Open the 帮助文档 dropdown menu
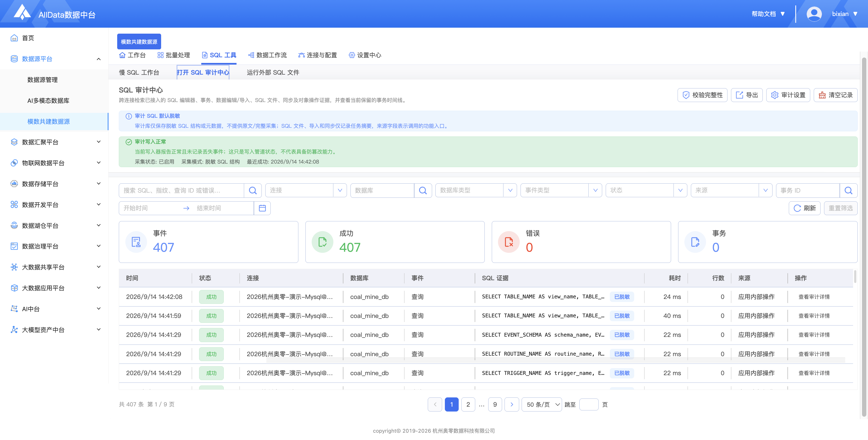The width and height of the screenshot is (868, 440). tap(768, 14)
